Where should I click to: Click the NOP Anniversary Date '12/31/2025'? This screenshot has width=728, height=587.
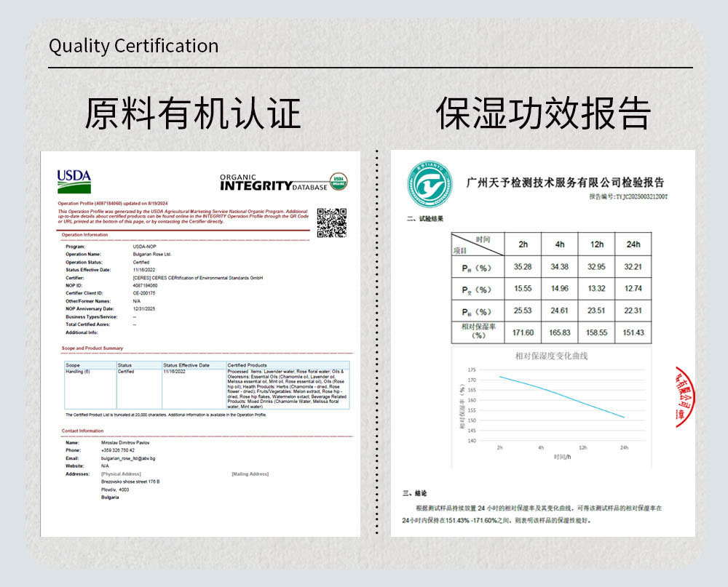(144, 308)
